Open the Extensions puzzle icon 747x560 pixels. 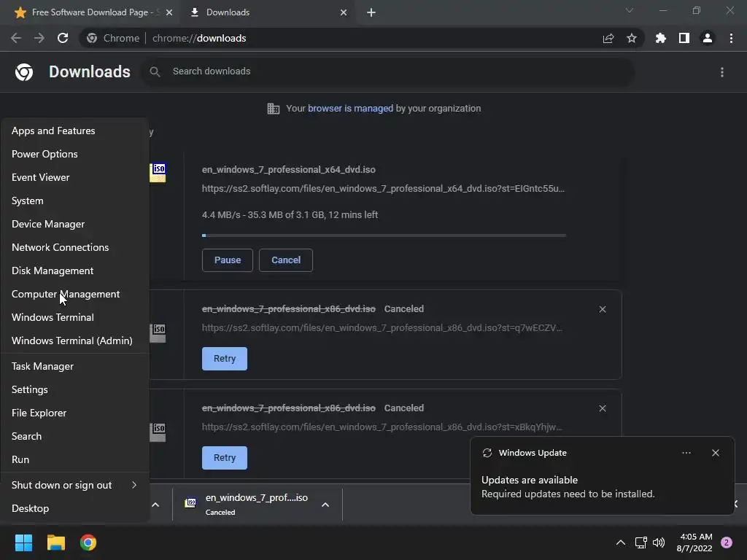click(x=660, y=38)
